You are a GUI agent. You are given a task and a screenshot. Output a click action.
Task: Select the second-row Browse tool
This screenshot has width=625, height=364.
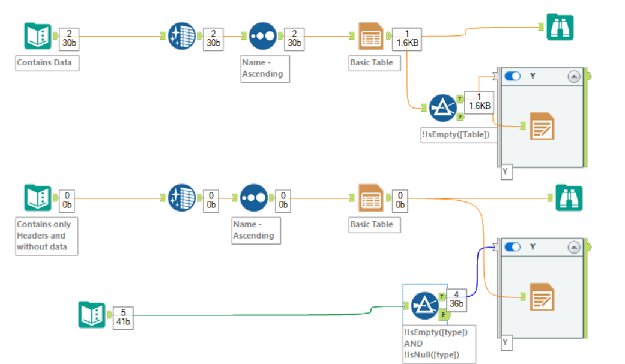click(x=568, y=197)
